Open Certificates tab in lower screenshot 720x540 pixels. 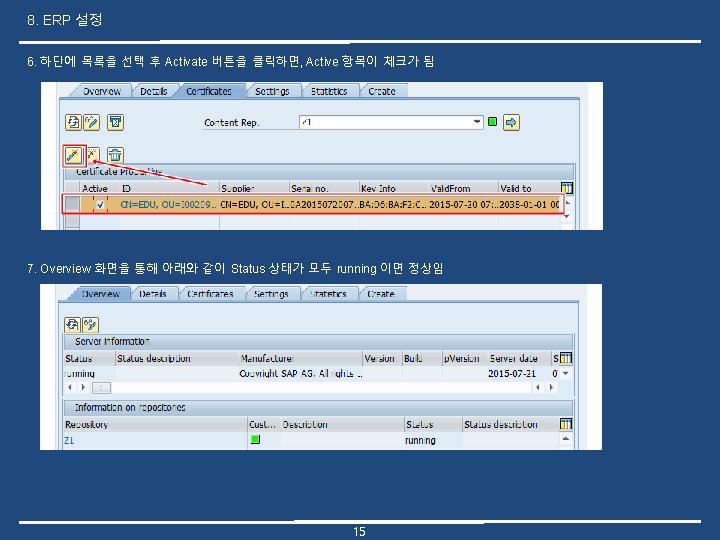210,294
